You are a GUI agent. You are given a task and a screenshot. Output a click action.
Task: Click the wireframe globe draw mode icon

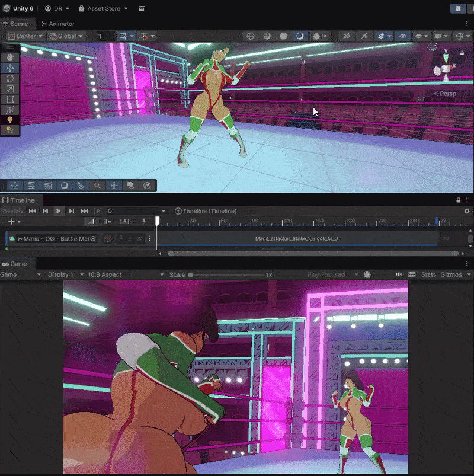pyautogui.click(x=251, y=36)
